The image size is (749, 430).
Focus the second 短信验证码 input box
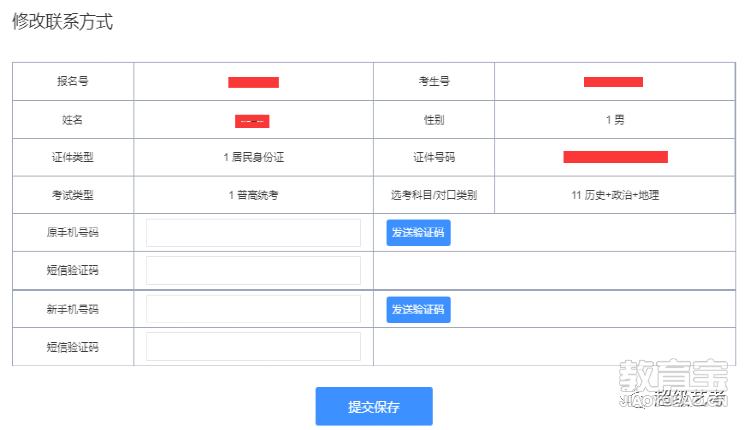[x=253, y=347]
